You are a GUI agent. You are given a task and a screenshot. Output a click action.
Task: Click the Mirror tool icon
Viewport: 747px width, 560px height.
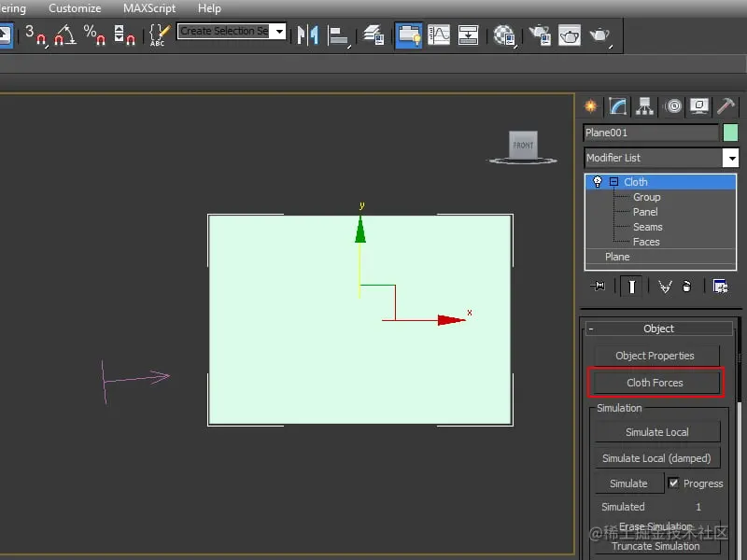click(x=308, y=35)
